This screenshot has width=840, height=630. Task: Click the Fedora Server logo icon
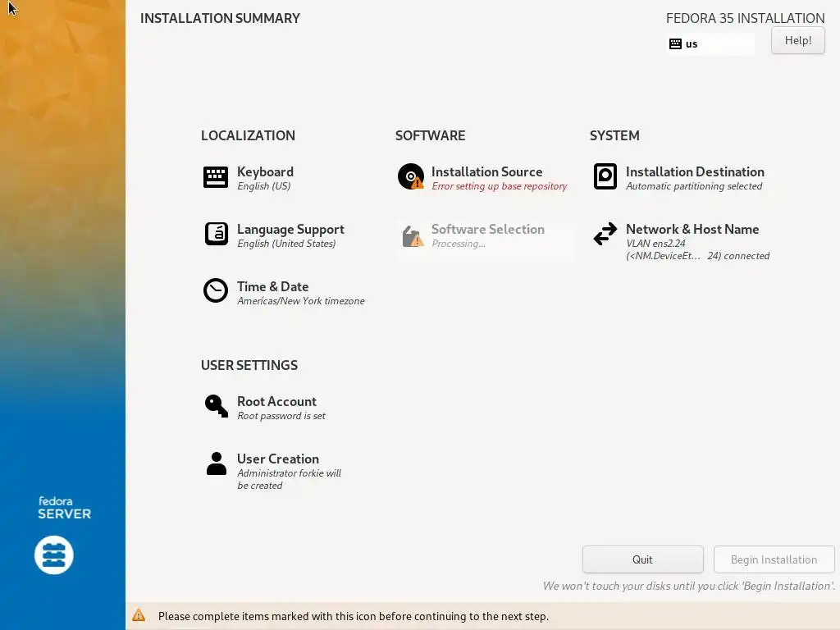coord(54,555)
